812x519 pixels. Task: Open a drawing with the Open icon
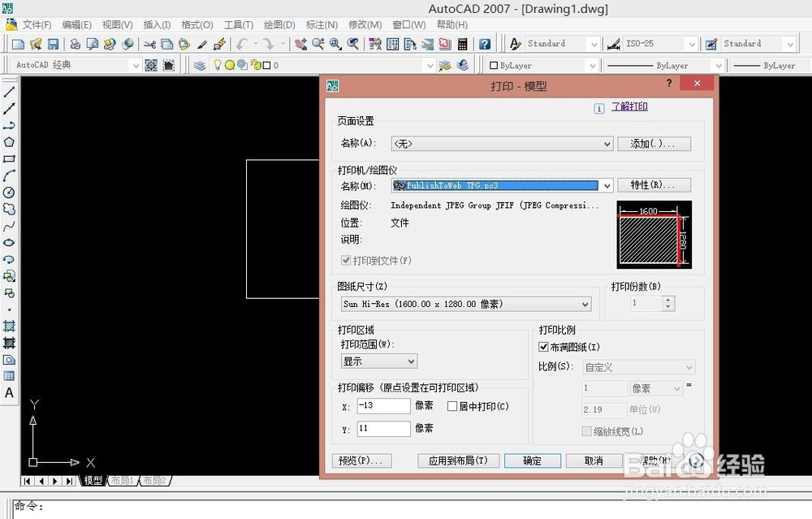[34, 43]
